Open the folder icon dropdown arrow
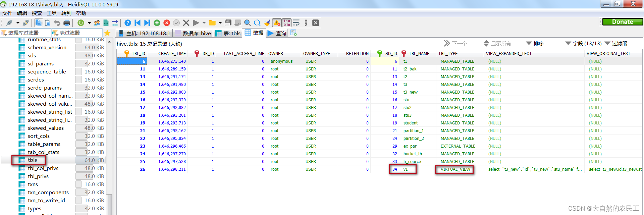Image resolution: width=644 pixels, height=215 pixels. pyautogui.click(x=220, y=23)
